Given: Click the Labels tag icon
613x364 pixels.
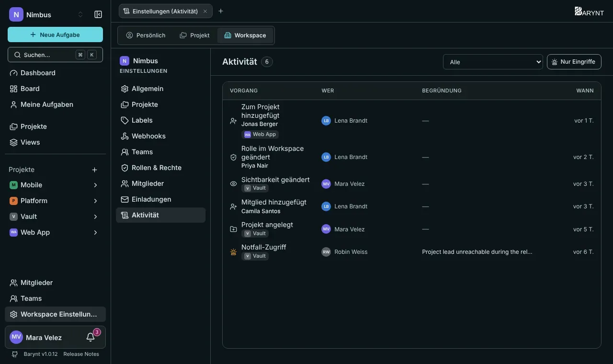Looking at the screenshot, I should tap(125, 120).
